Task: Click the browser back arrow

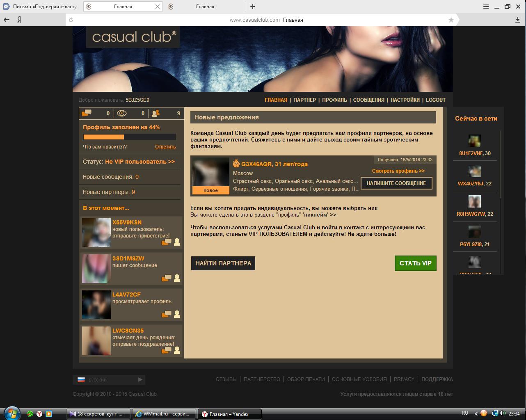Action: tap(7, 20)
